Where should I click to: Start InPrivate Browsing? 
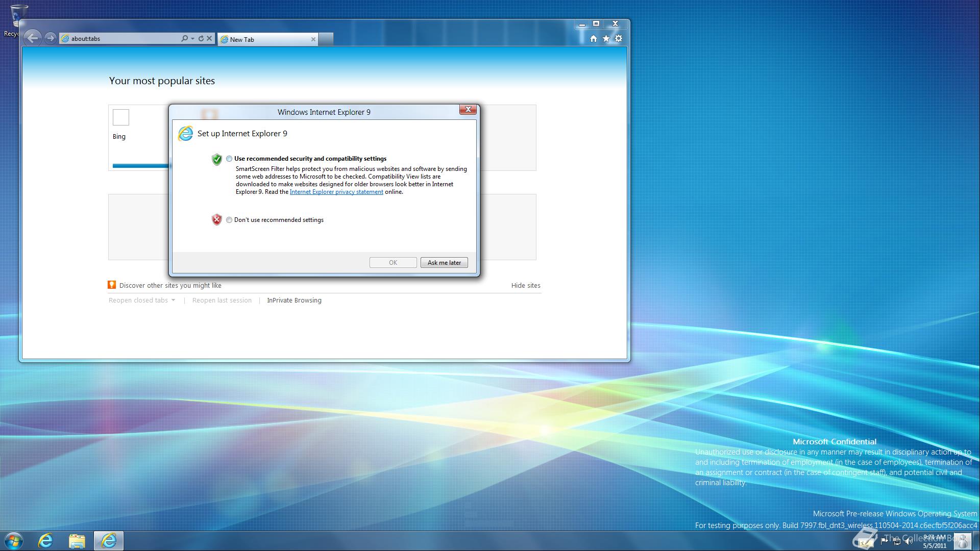click(x=295, y=300)
